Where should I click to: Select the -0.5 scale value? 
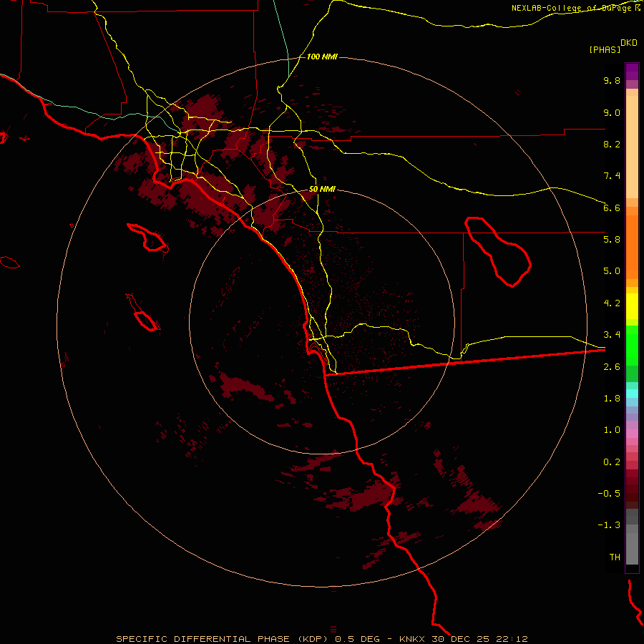click(x=609, y=494)
